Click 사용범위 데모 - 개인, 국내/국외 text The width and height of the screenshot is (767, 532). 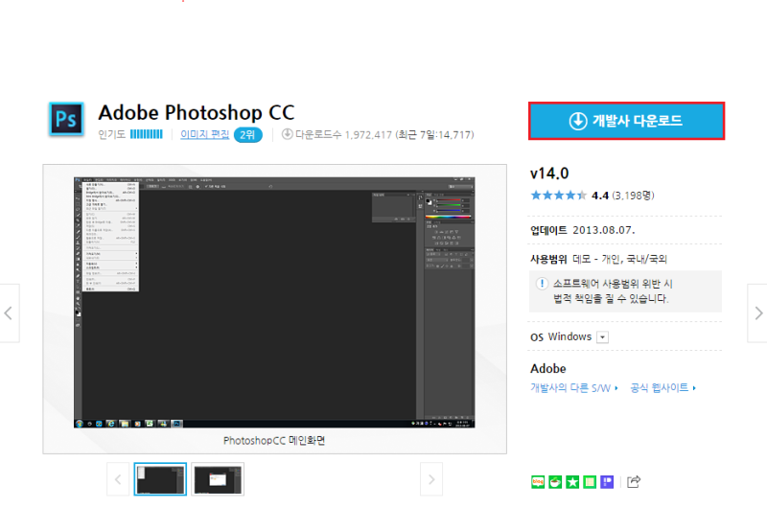point(598,259)
